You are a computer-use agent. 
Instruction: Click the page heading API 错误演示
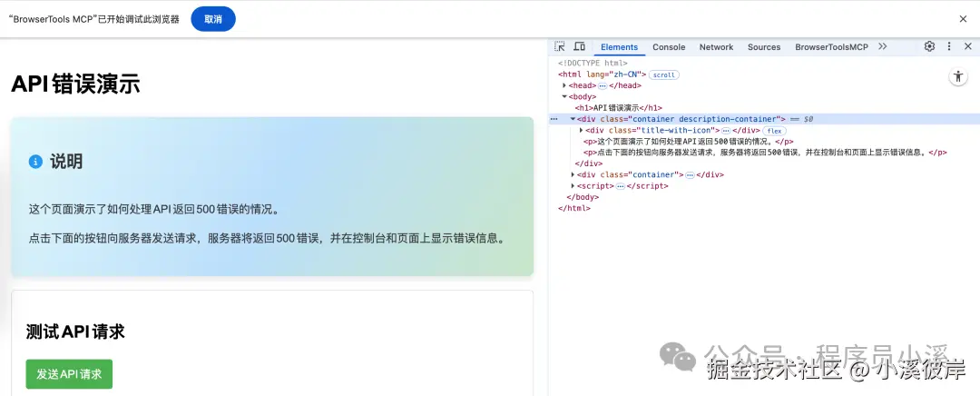click(x=75, y=84)
